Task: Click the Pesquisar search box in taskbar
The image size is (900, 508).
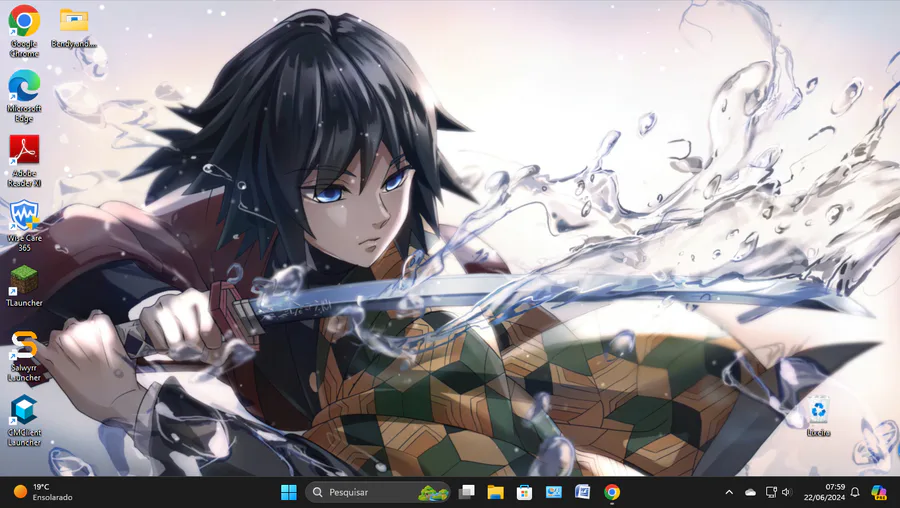Action: click(378, 492)
